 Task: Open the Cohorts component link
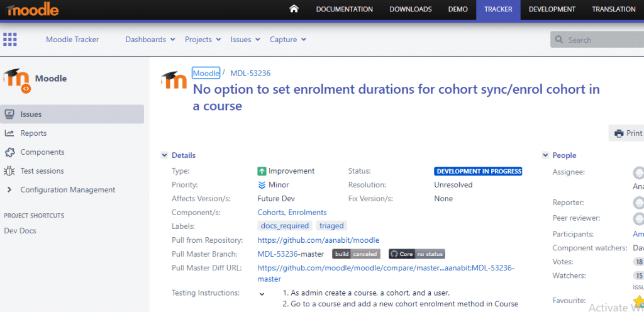coord(270,212)
